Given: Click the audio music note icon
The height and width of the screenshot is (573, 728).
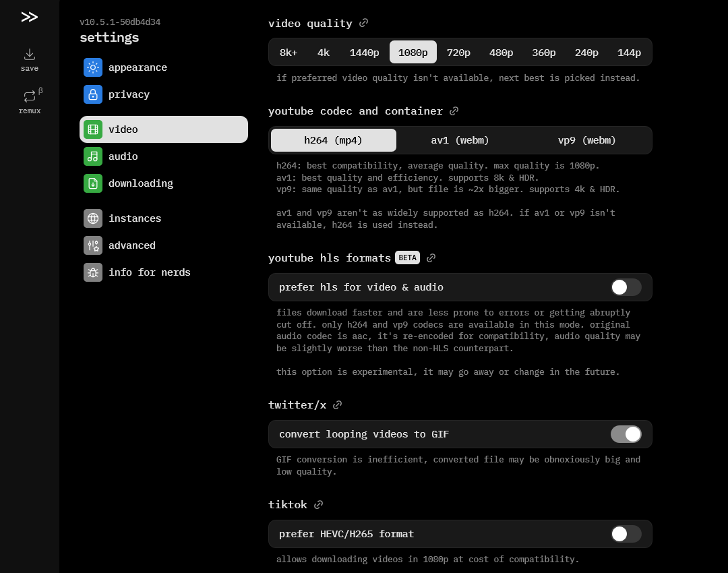Looking at the screenshot, I should pos(93,156).
